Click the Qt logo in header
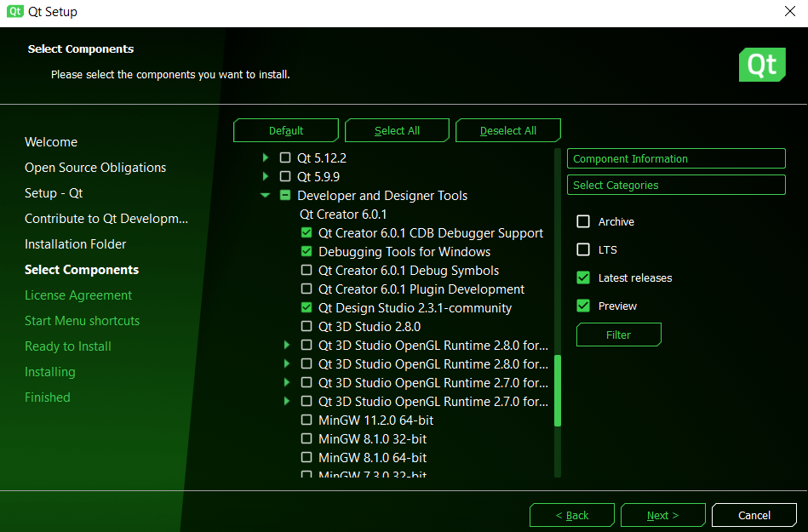 click(762, 65)
